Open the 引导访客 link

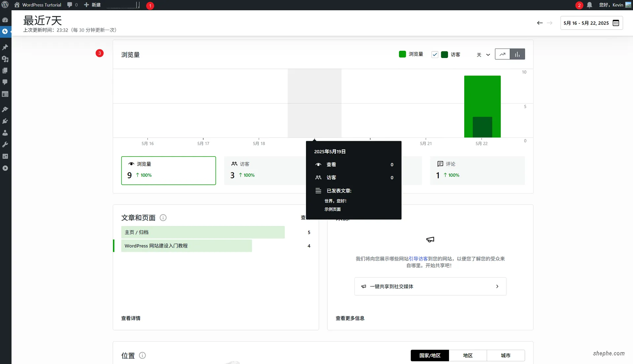point(418,259)
